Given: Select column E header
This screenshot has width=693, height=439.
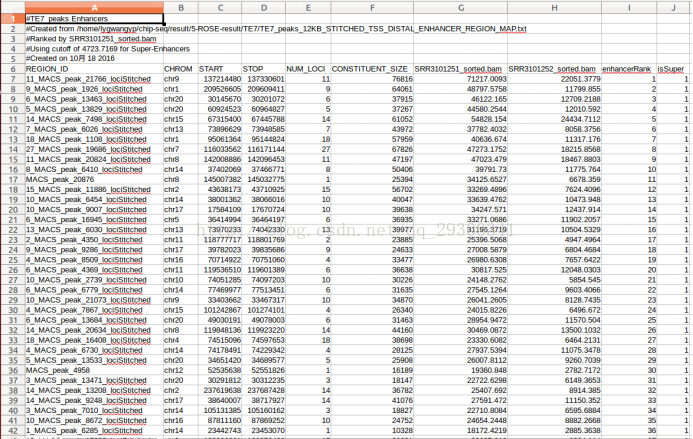Looking at the screenshot, I should (308, 8).
